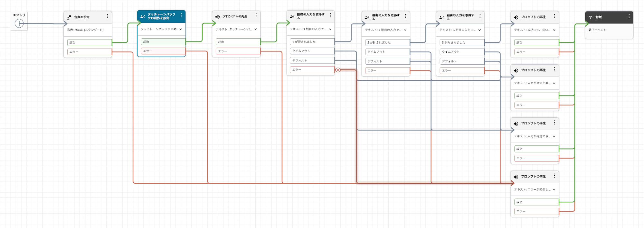Open three-dot menu of the 1桁目の入力 block
The width and height of the screenshot is (644, 228).
coord(330,15)
